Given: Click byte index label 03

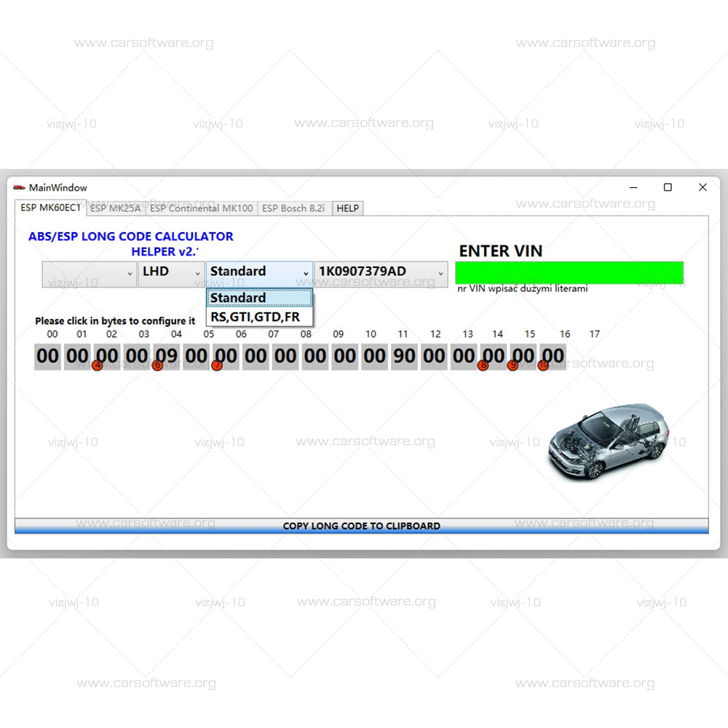Looking at the screenshot, I should [144, 334].
